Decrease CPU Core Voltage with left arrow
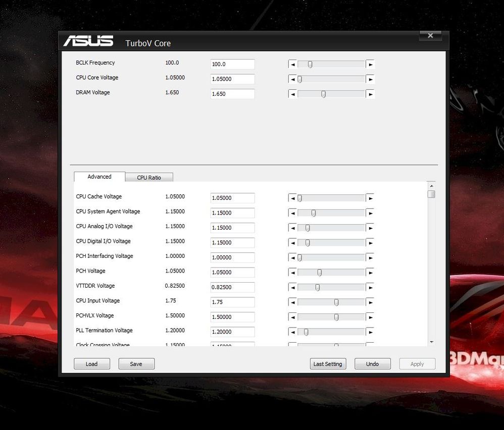The height and width of the screenshot is (430, 504). (292, 79)
